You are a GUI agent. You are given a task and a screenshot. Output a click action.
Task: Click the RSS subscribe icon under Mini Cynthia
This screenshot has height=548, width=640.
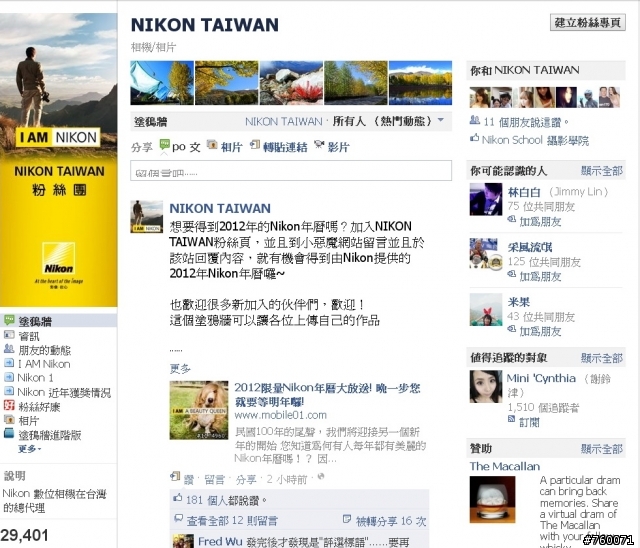(511, 419)
